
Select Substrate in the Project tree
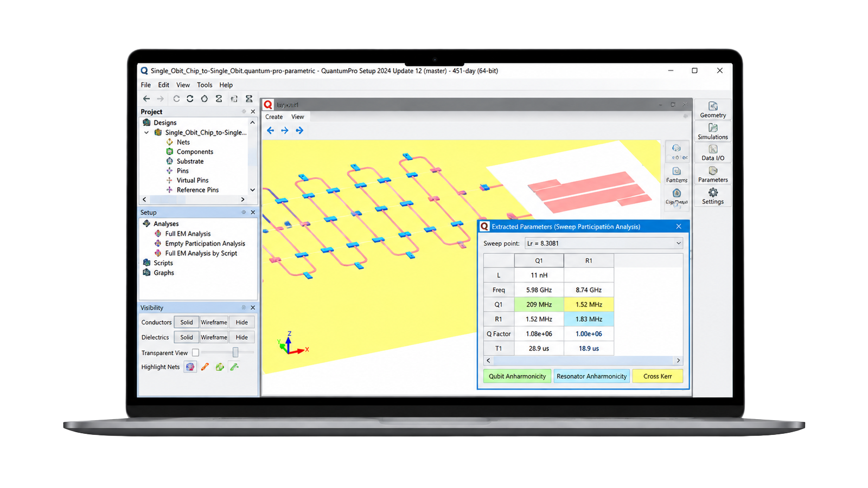[190, 161]
